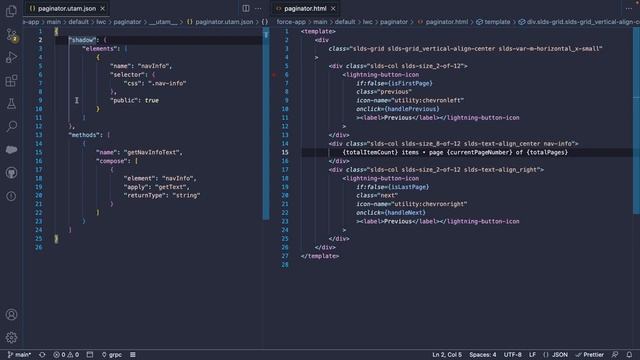Click the main* git branch in status bar

19,355
